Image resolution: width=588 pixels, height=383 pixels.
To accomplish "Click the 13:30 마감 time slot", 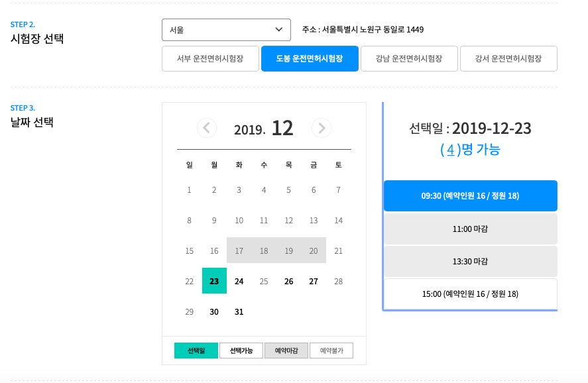I will pyautogui.click(x=470, y=261).
